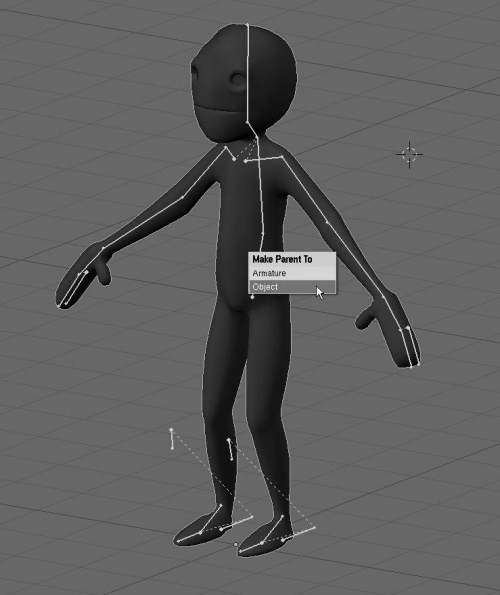The image size is (500, 595).
Task: Click the 3D cursor crosshair in viewport
Action: tap(409, 154)
